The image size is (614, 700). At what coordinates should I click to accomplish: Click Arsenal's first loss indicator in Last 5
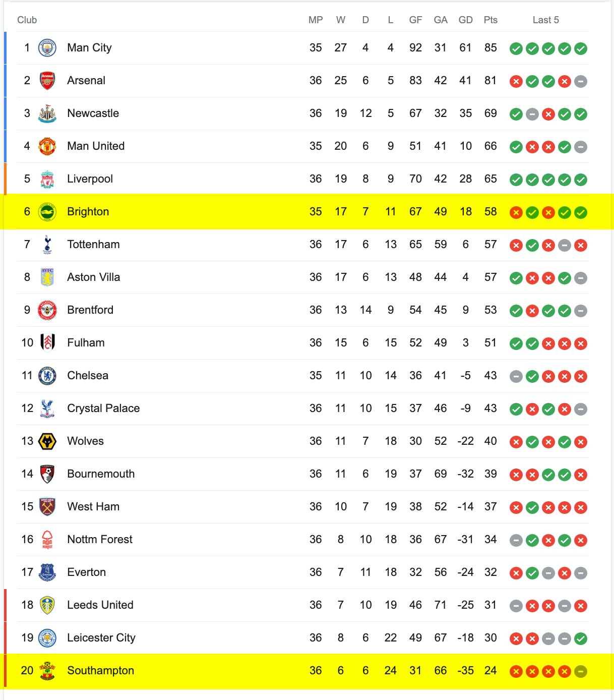pos(516,82)
